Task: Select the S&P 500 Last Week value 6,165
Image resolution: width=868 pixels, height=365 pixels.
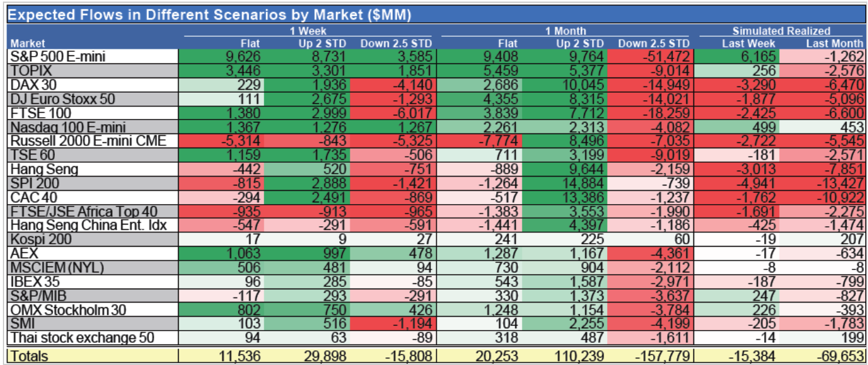Action: (757, 57)
